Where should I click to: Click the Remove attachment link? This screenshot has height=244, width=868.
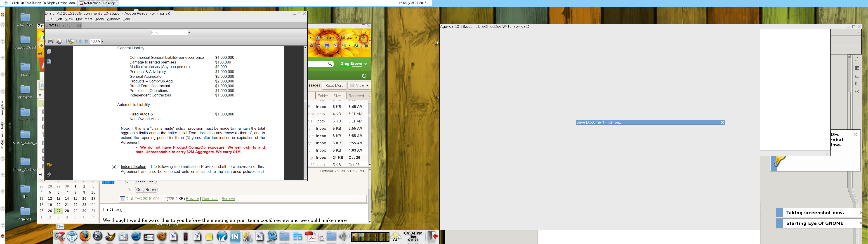tap(228, 199)
